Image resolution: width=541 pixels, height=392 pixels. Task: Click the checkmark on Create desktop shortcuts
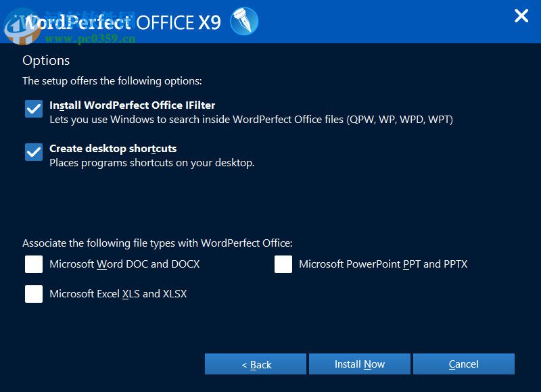coord(33,152)
